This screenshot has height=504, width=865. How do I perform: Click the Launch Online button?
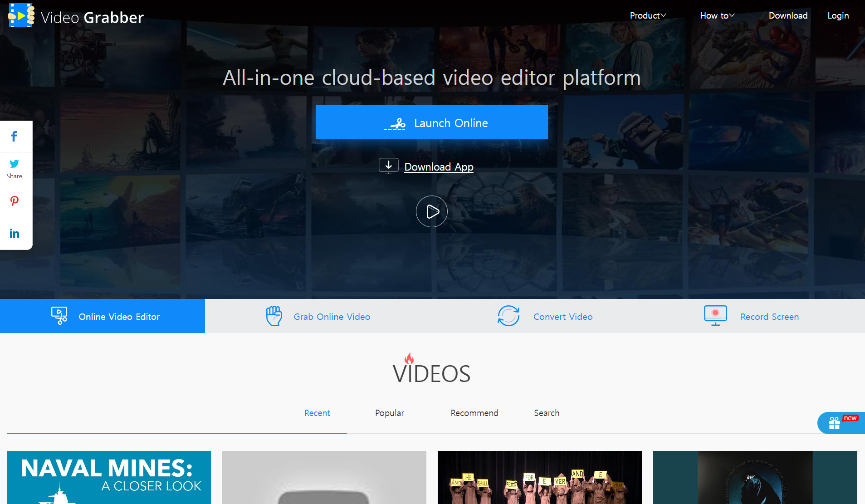[x=432, y=122]
